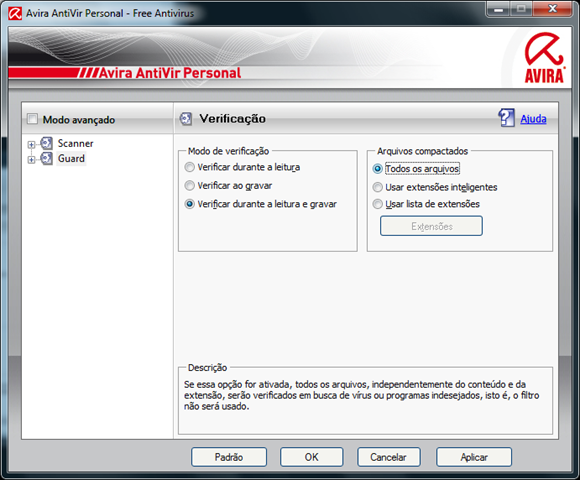The image size is (580, 480).
Task: Expand the Scanner tree node
Action: tap(31, 145)
